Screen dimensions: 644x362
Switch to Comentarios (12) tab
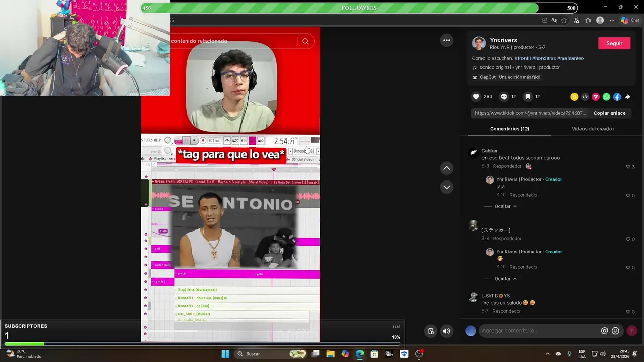pyautogui.click(x=510, y=129)
